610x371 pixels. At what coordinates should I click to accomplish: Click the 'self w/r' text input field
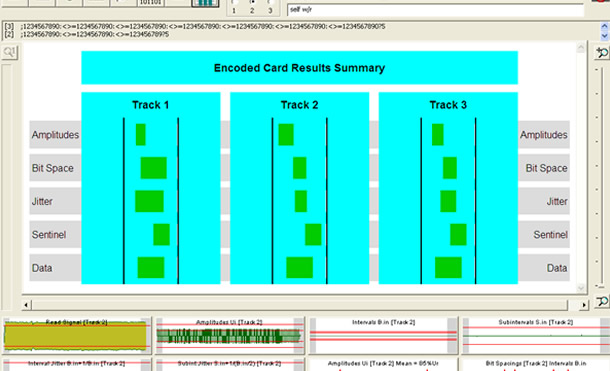[435, 10]
